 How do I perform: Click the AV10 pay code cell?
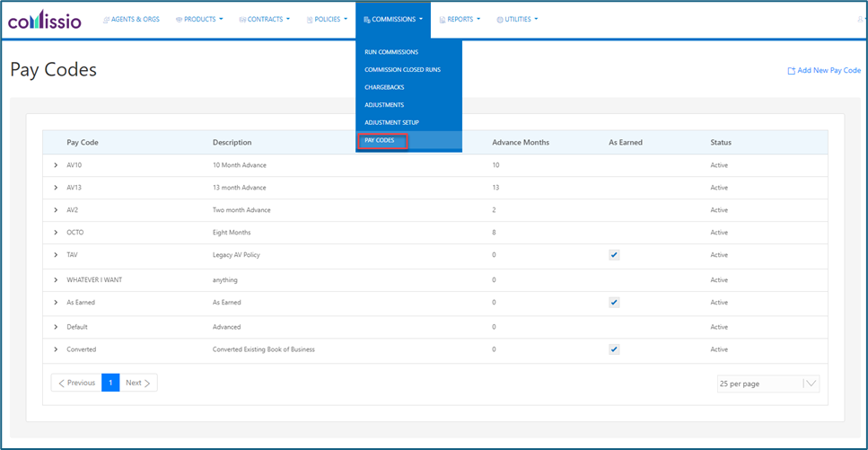pyautogui.click(x=75, y=165)
